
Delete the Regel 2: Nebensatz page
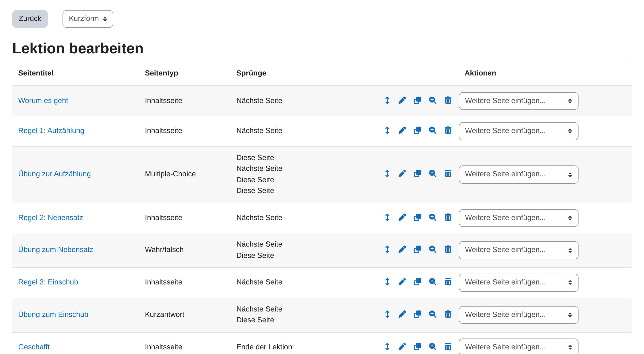pos(448,218)
